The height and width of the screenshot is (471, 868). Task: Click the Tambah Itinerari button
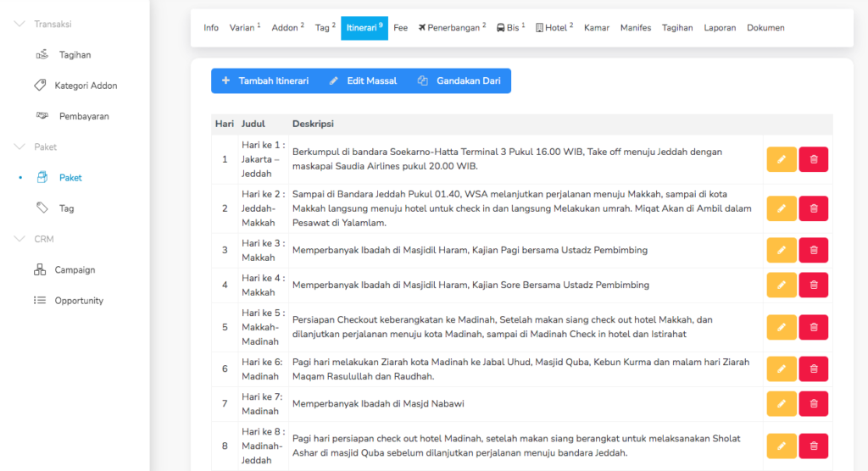tap(264, 81)
